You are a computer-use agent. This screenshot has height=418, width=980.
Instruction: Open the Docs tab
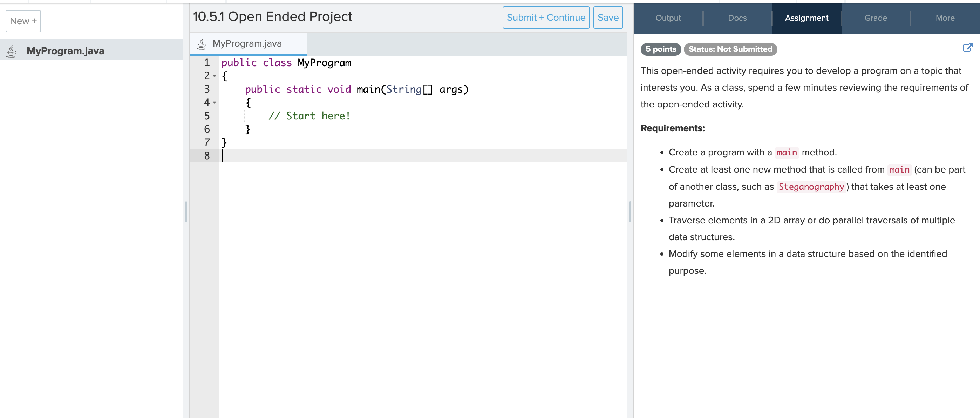click(x=737, y=18)
